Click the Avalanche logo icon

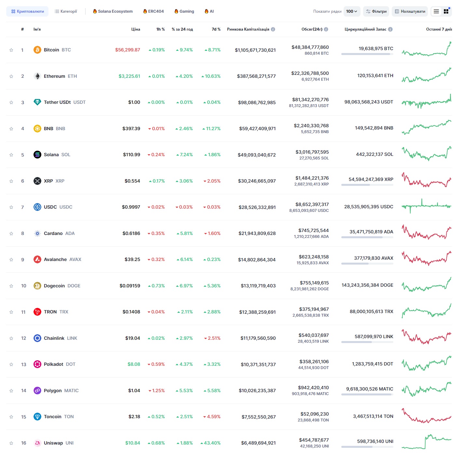(x=37, y=259)
